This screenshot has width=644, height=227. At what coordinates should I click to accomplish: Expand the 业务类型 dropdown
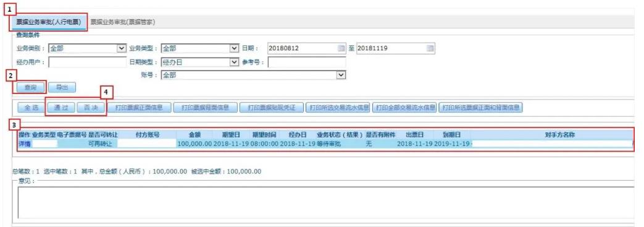234,48
